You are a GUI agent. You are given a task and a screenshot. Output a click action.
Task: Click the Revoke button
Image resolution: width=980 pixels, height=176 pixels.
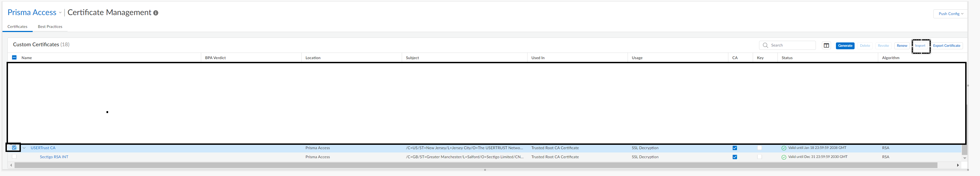(x=883, y=45)
